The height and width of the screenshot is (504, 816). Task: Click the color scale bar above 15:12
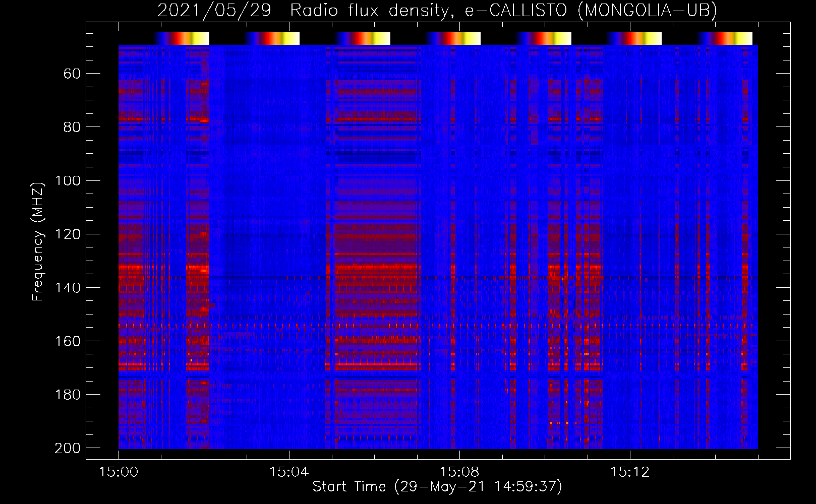pos(633,38)
